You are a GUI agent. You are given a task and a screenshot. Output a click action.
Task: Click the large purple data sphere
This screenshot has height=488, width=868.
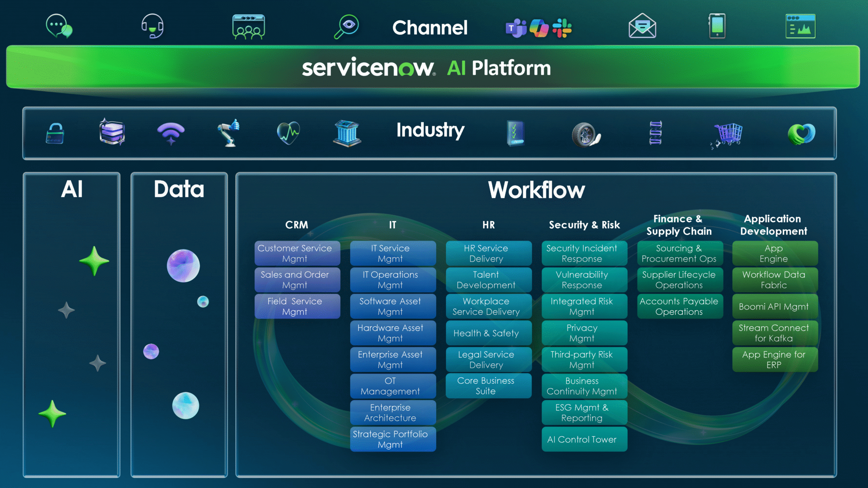point(183,266)
